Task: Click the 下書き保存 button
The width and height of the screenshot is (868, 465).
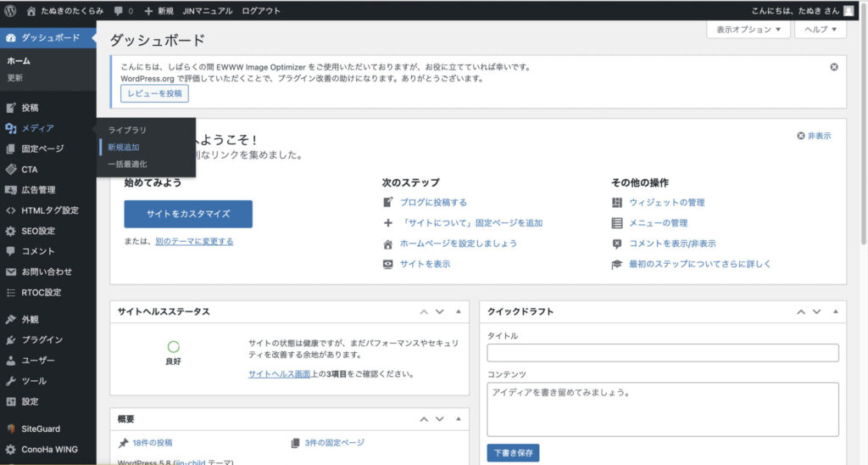Action: click(513, 453)
